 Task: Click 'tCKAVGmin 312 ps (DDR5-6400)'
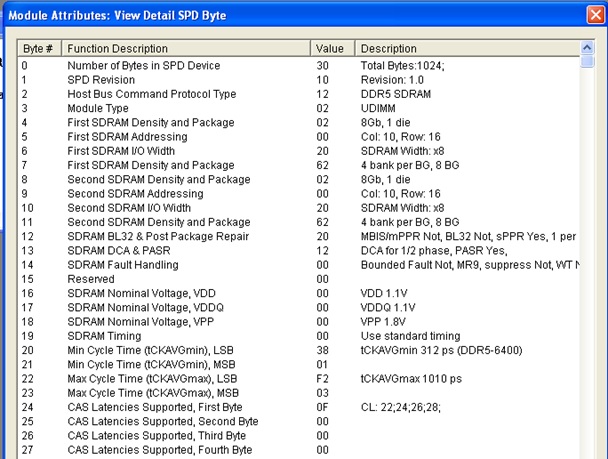[x=442, y=350]
